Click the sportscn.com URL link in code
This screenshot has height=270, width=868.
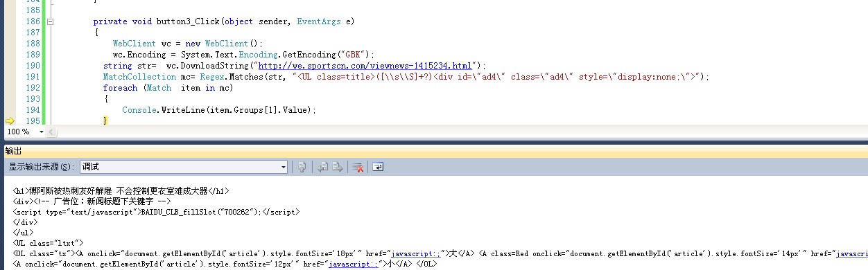point(365,66)
